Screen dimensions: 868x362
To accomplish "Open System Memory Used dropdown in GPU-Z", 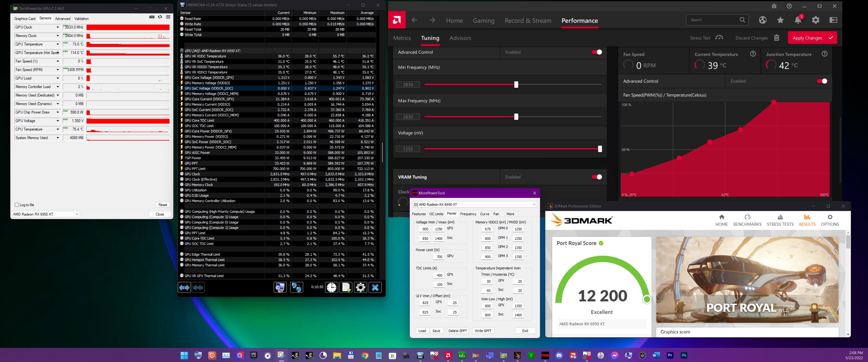I will (58, 138).
